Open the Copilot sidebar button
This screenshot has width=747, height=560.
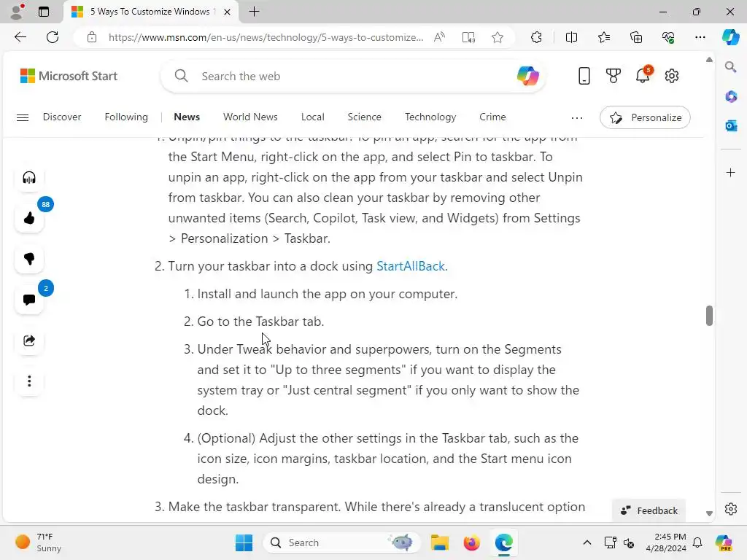tap(730, 37)
